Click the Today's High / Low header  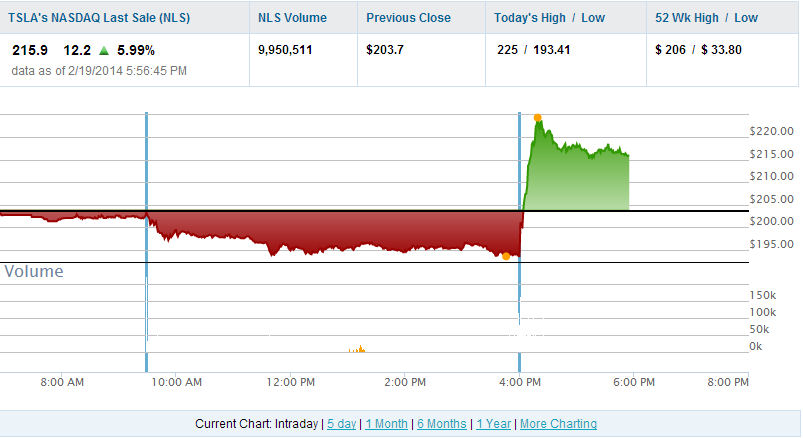click(x=550, y=18)
